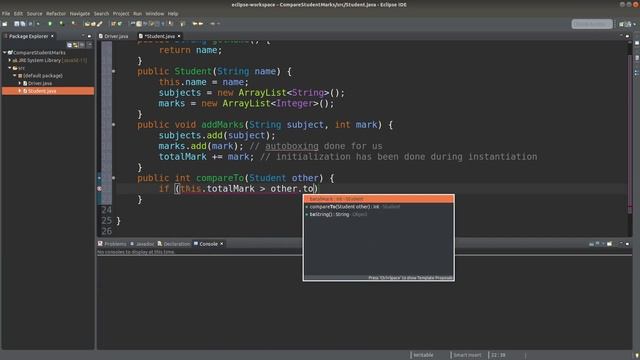Viewport: 640px width, 360px height.
Task: Select the JRE System Library entry
Action: pos(49,60)
